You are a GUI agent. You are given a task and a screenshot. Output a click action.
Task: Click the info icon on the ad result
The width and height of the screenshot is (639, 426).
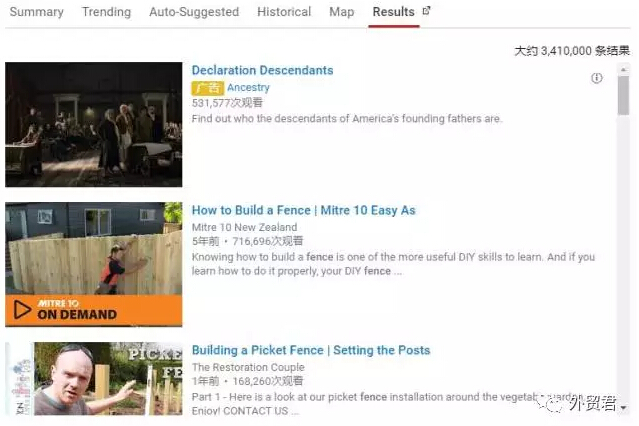[597, 78]
